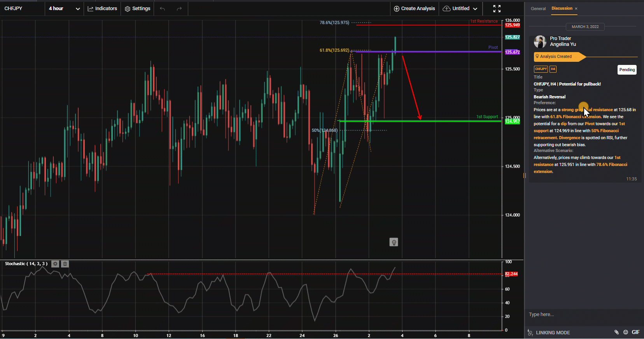This screenshot has height=339, width=644.
Task: Click the attachment paperclip icon
Action: click(616, 332)
